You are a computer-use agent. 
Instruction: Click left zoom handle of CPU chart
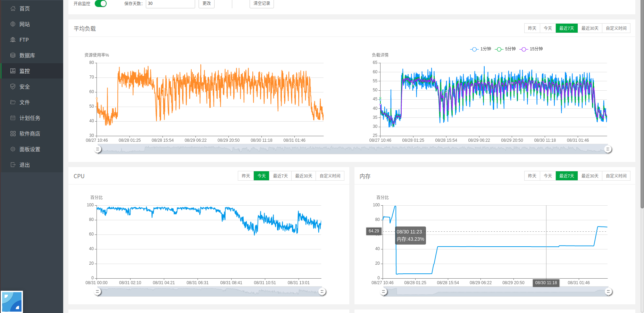[x=98, y=292]
